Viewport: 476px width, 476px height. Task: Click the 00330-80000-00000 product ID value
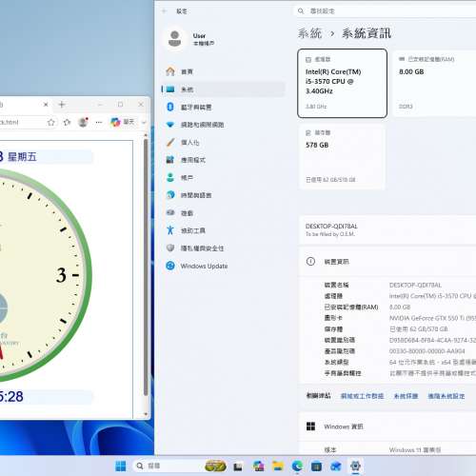pyautogui.click(x=426, y=351)
